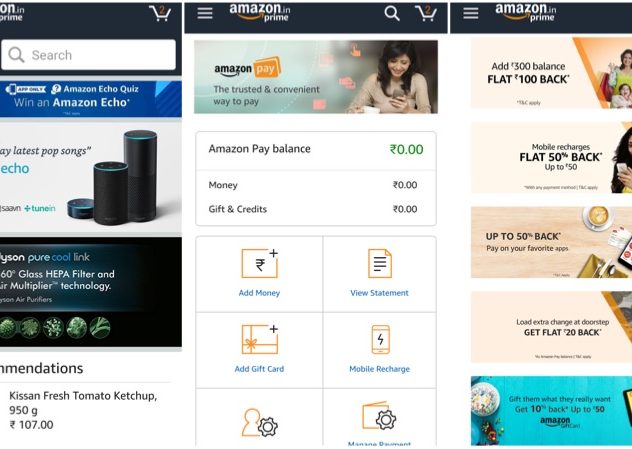Select the Add Money icon
The height and width of the screenshot is (449, 632).
pos(260,263)
